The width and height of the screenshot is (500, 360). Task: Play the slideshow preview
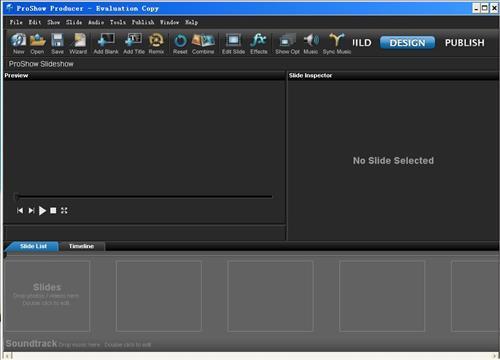click(42, 211)
